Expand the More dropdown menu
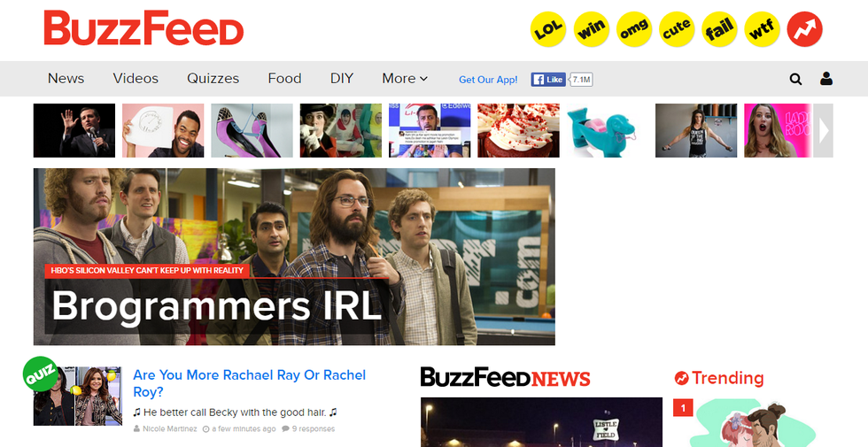 coord(405,79)
